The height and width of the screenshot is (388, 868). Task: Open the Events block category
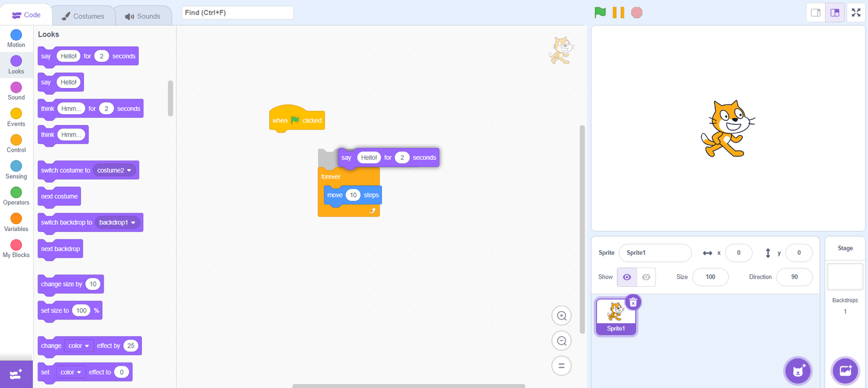(16, 118)
